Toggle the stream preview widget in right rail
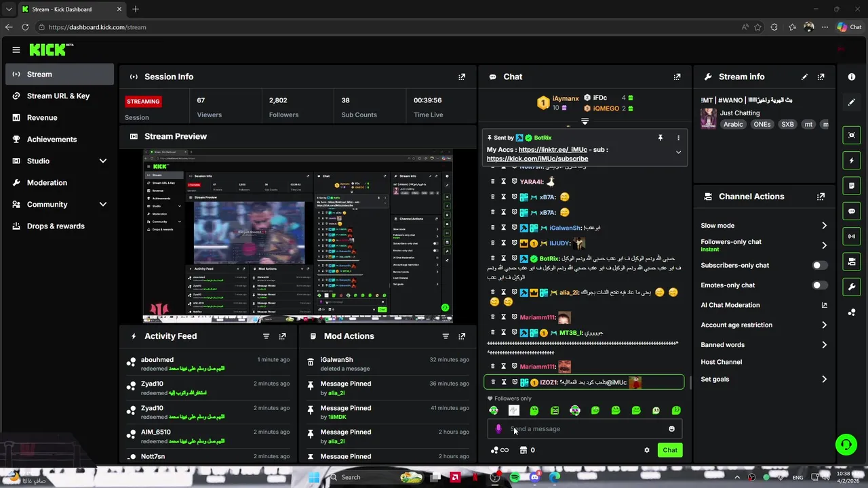 pyautogui.click(x=852, y=135)
